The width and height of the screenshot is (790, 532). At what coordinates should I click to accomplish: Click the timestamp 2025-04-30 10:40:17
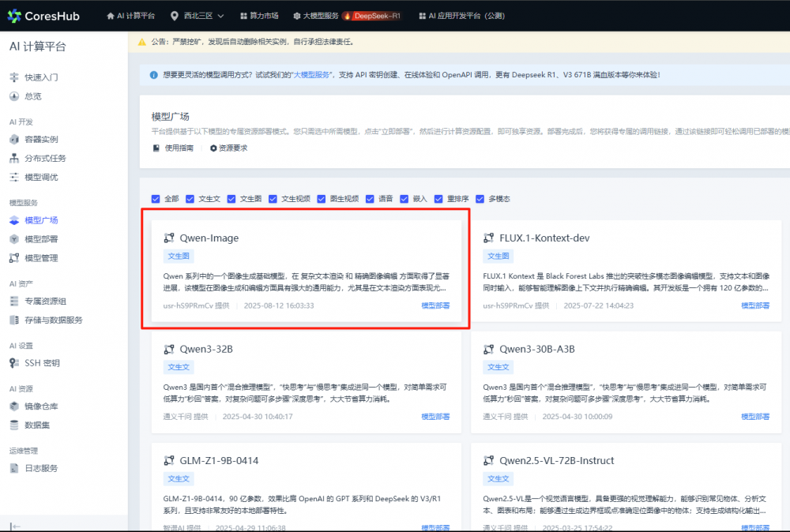258,417
